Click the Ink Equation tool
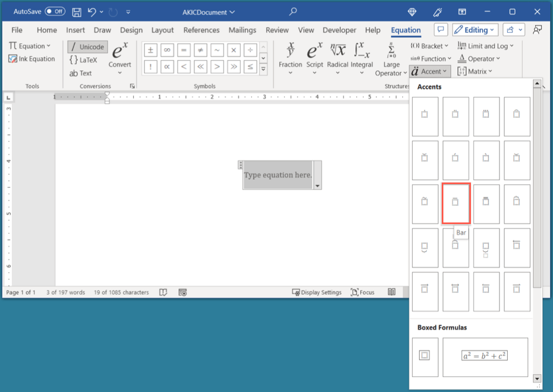 pyautogui.click(x=32, y=59)
